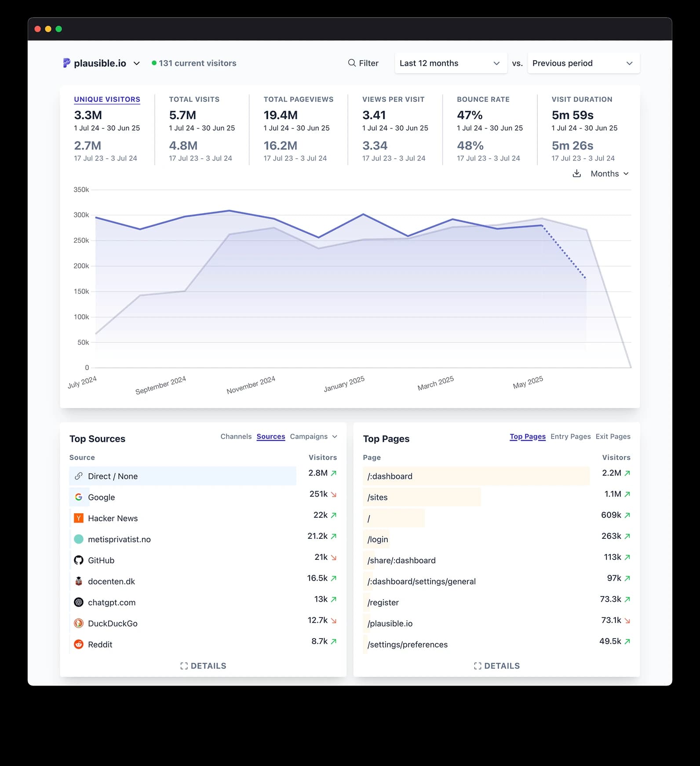Filter by /register page
Image resolution: width=700 pixels, height=766 pixels.
(383, 603)
